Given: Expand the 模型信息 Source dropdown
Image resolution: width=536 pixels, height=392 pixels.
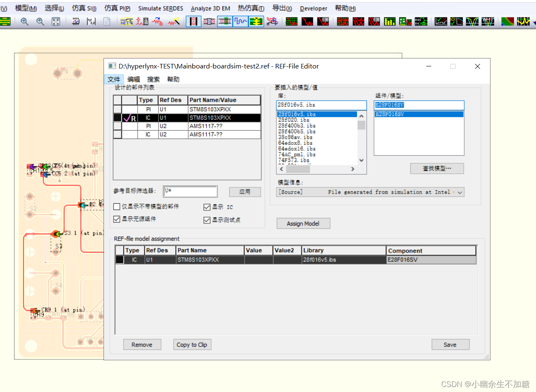Looking at the screenshot, I should (460, 192).
